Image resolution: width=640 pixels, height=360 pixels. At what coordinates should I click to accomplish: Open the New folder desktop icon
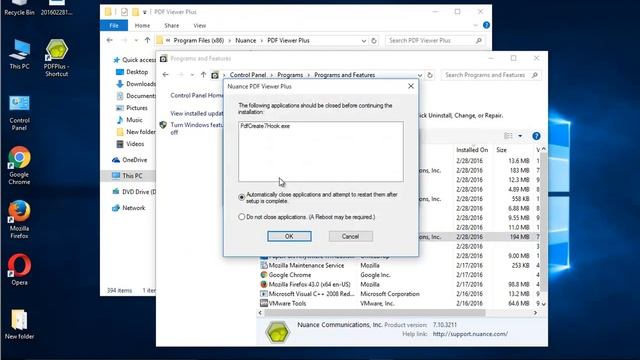pyautogui.click(x=19, y=324)
